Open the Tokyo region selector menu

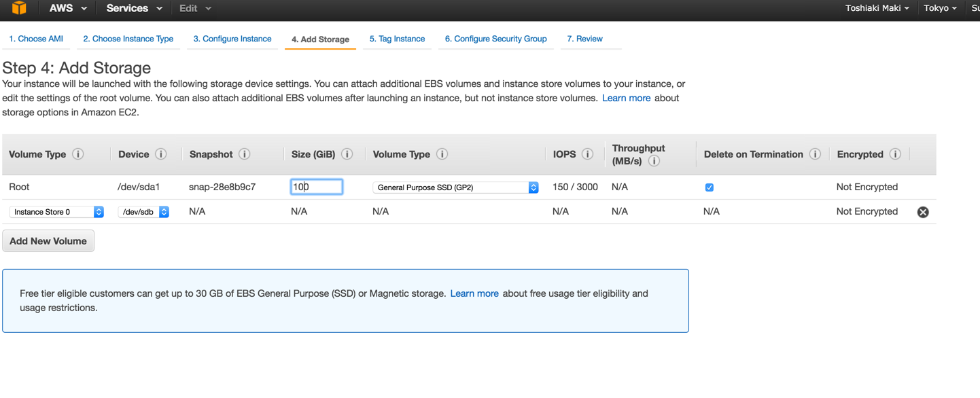(x=940, y=8)
